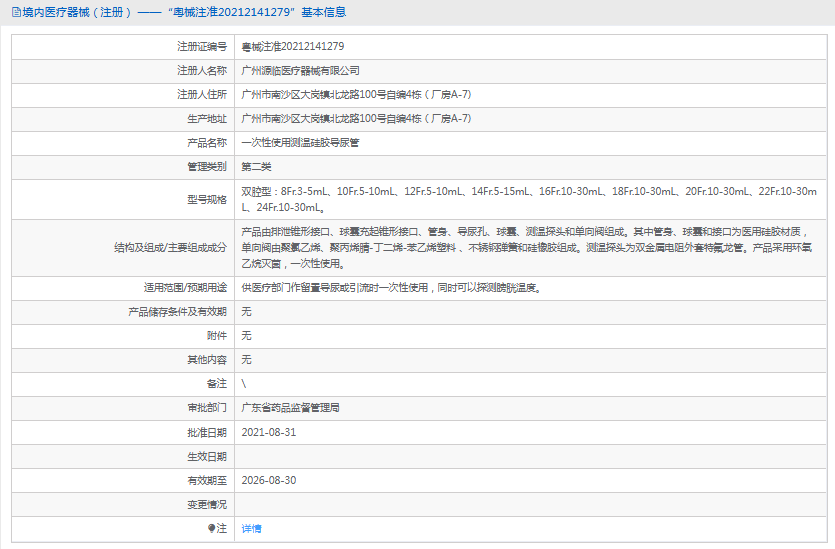Click the 型号规格 label
835x549 pixels.
click(x=207, y=200)
